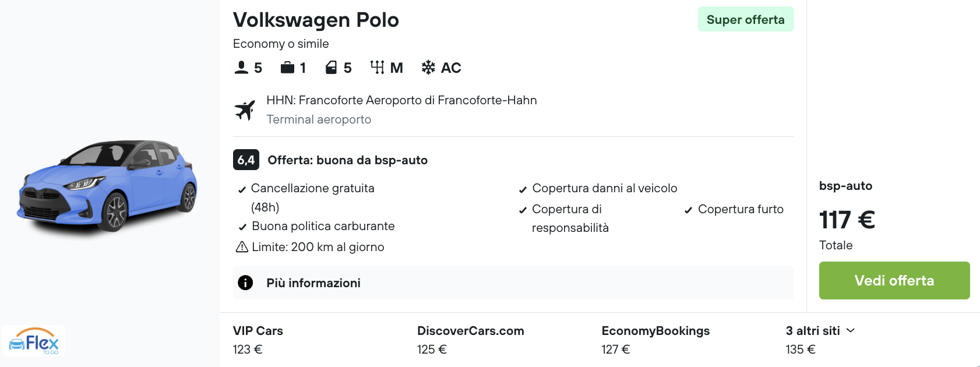This screenshot has height=367, width=980.
Task: Open the VIP Cars 123 € offer
Action: pyautogui.click(x=258, y=340)
